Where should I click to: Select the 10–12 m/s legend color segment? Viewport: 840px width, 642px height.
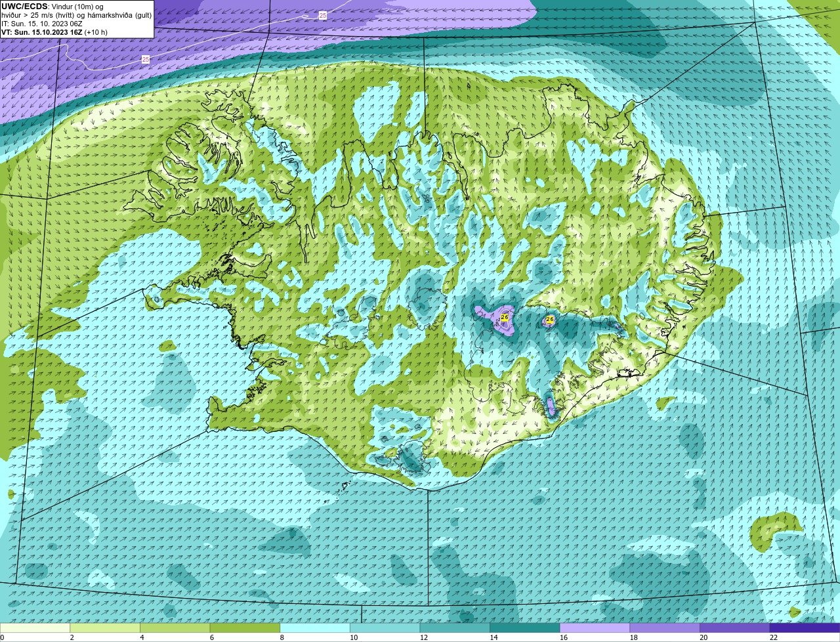click(385, 628)
